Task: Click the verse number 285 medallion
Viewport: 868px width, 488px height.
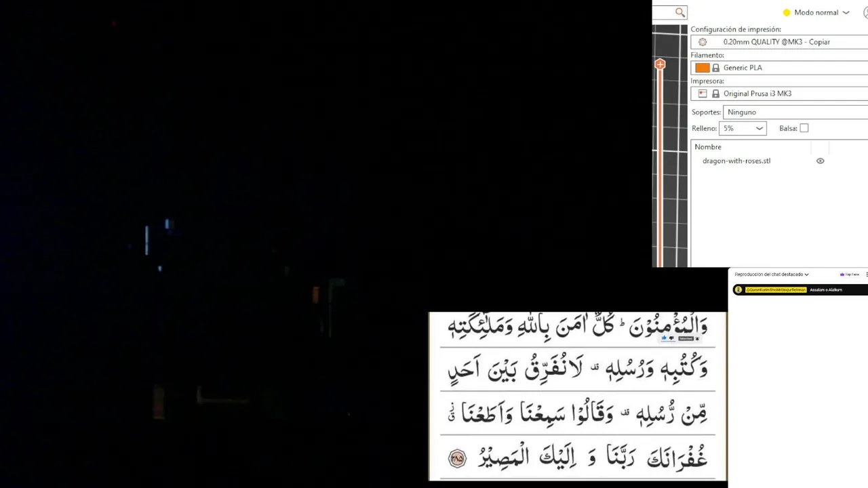Action: (458, 459)
